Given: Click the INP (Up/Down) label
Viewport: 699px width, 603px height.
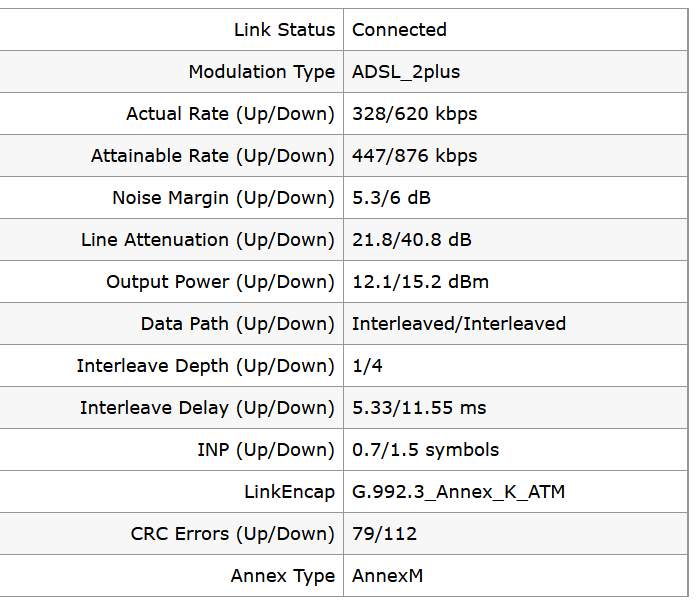Looking at the screenshot, I should 266,450.
